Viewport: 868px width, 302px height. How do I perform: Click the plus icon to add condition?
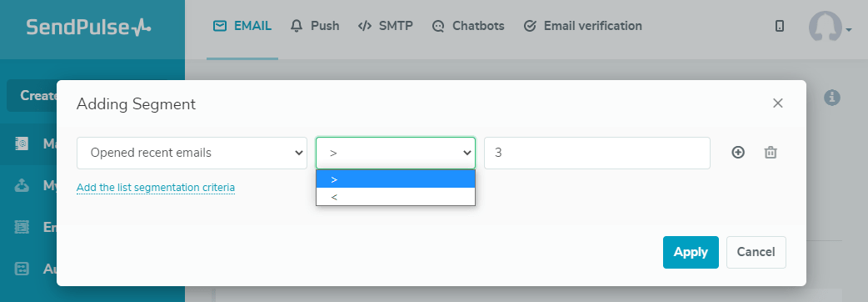tap(738, 153)
